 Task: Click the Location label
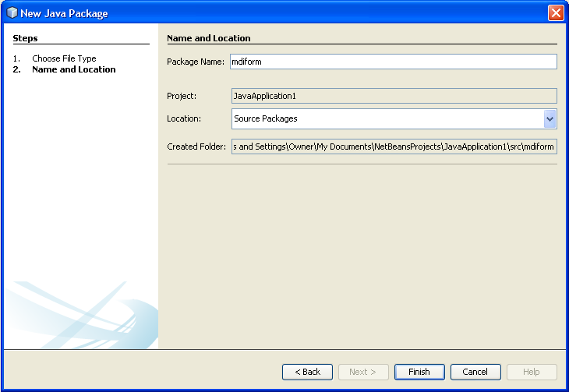[x=184, y=118]
